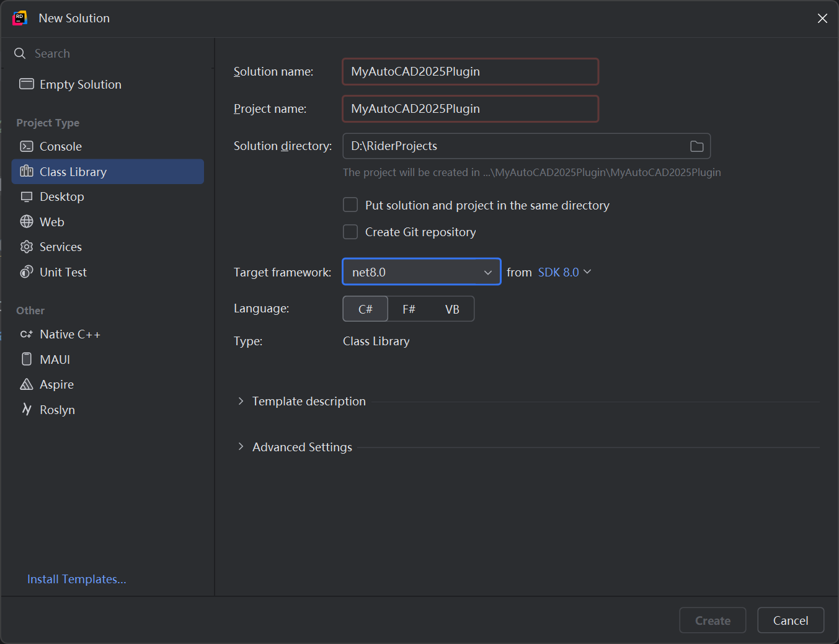Select the Unit Test project type
Viewport: 839px width, 644px height.
108,272
